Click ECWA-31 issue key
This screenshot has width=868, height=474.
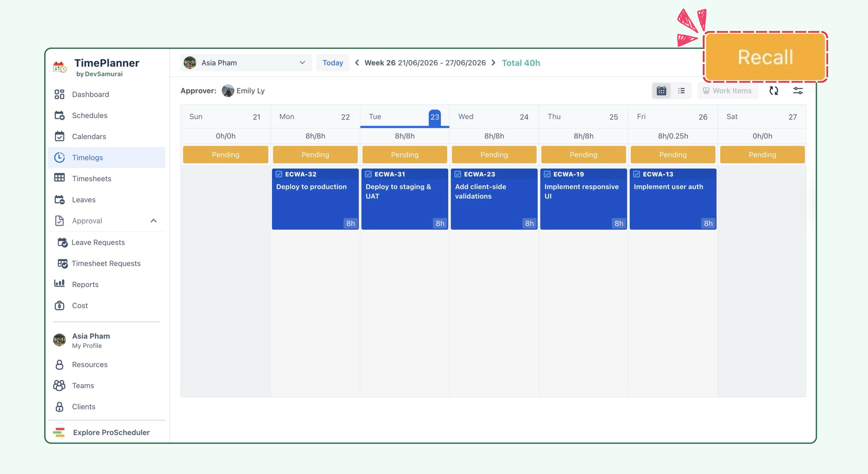click(390, 174)
